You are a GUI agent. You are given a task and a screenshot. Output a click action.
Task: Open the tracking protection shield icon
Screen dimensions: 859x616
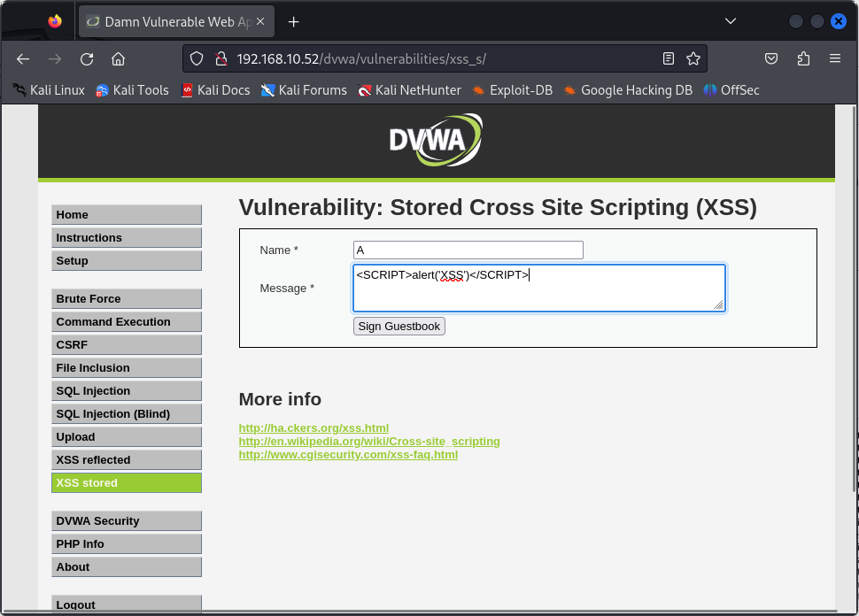[197, 58]
